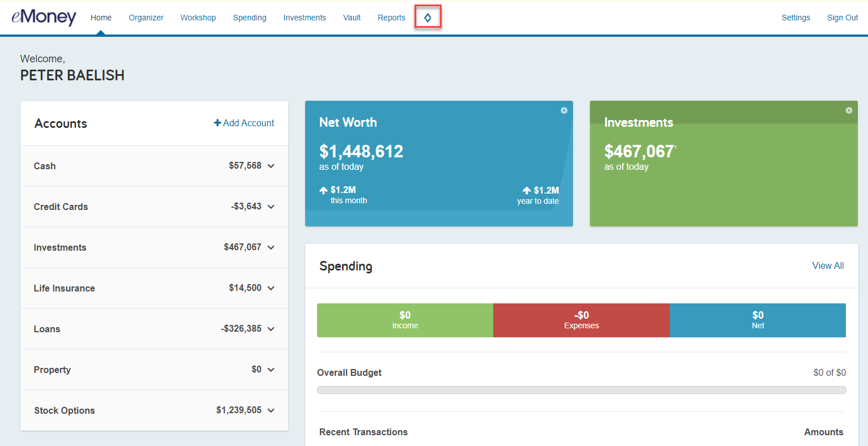868x446 pixels.
Task: Click the Overall Budget progress bar
Action: (581, 390)
